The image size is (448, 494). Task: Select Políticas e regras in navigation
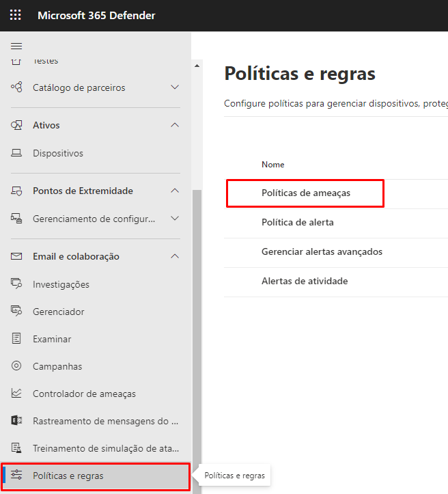(96, 476)
